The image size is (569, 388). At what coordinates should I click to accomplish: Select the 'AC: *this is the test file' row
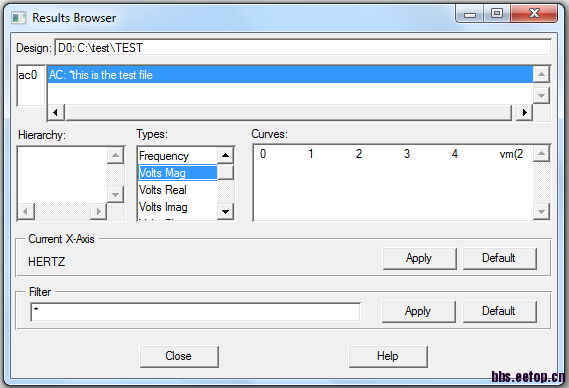pyautogui.click(x=290, y=75)
